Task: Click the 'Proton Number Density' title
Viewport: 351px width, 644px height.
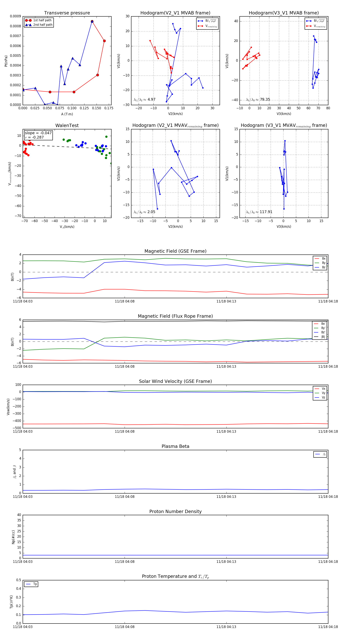Action: click(x=175, y=511)
